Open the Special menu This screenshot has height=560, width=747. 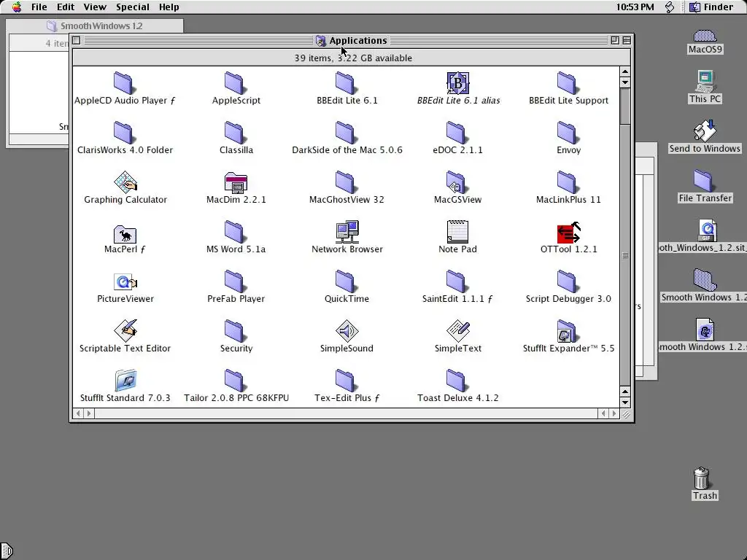click(x=133, y=7)
